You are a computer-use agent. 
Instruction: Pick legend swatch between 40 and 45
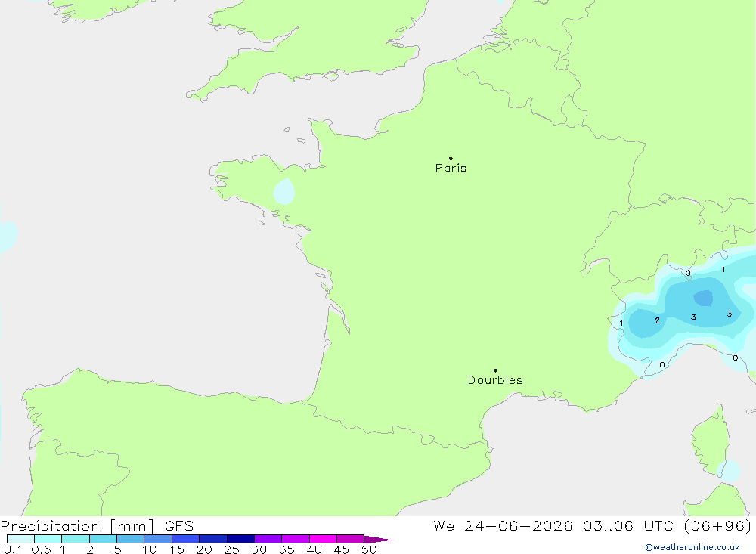[x=323, y=539]
